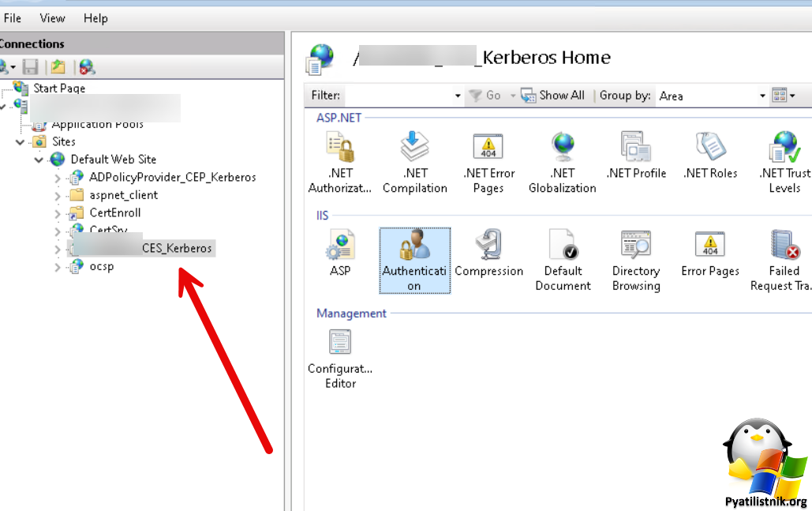Select the aspnet_client folder
Image resolution: width=812 pixels, height=511 pixels.
(123, 195)
